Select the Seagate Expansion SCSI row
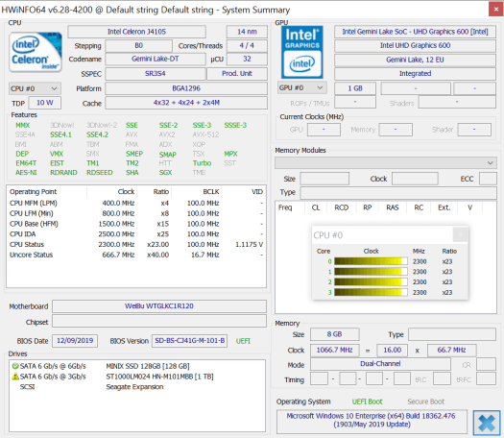The width and height of the screenshot is (504, 438). (136, 387)
